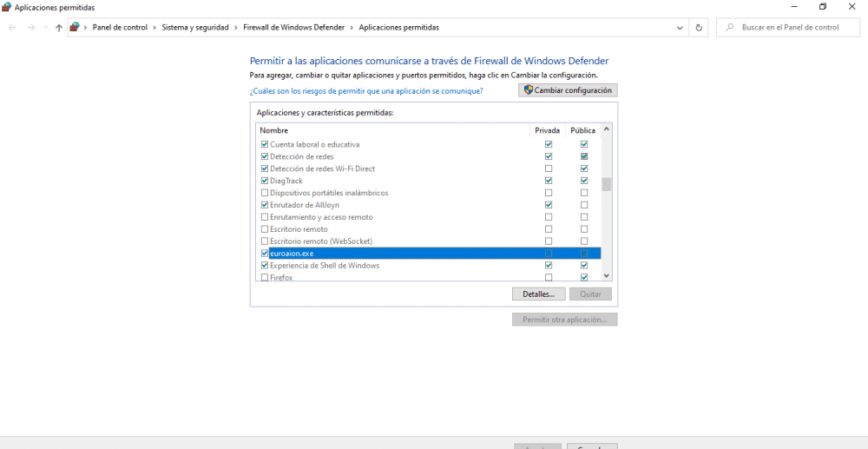Click the Detalles... button
The width and height of the screenshot is (868, 449).
point(538,294)
